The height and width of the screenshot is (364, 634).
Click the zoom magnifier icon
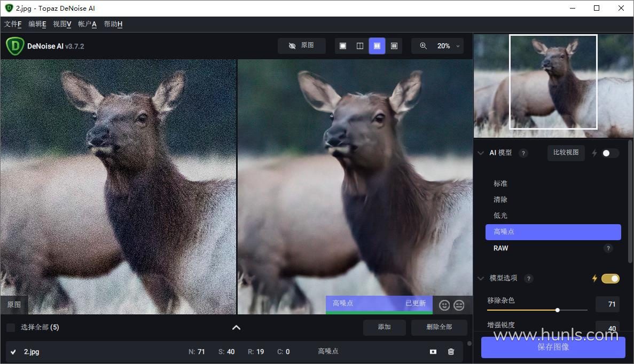(x=424, y=46)
